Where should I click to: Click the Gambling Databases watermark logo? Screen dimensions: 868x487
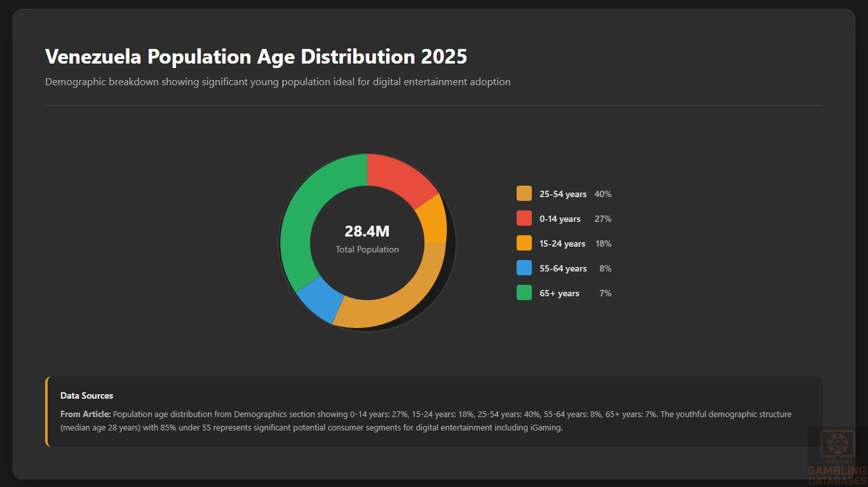click(x=837, y=455)
